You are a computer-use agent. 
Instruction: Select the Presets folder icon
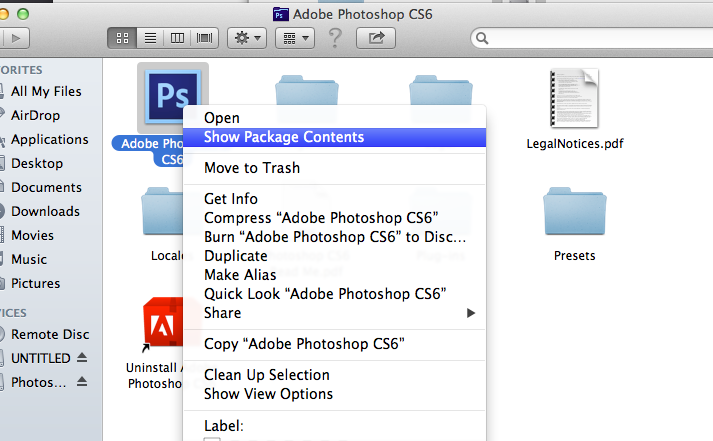(x=574, y=211)
